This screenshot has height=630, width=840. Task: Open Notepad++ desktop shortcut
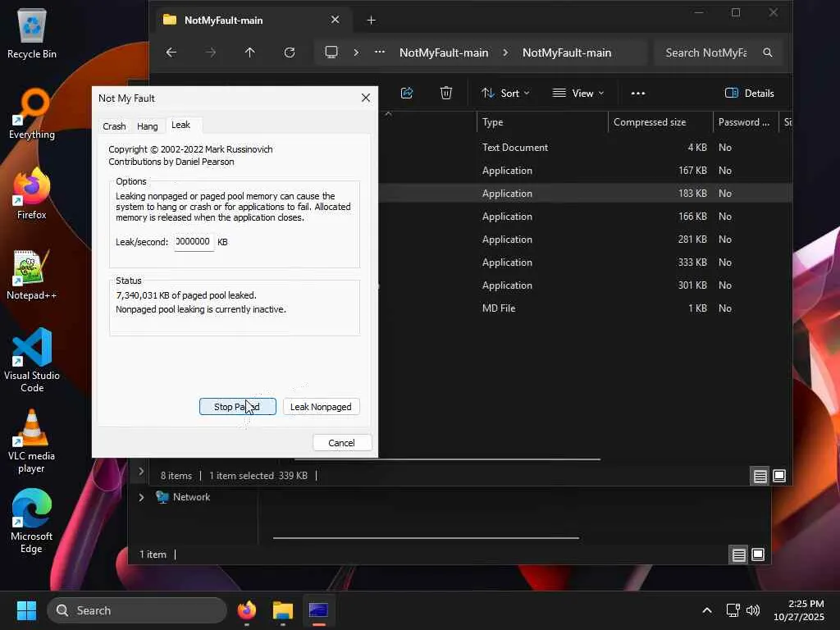(x=32, y=275)
